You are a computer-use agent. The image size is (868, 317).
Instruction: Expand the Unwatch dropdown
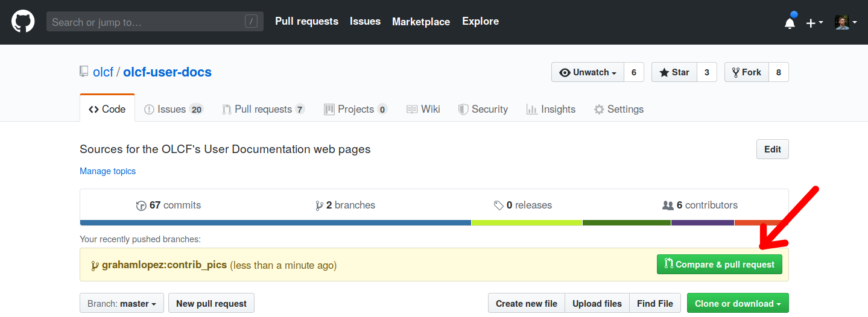click(x=588, y=72)
